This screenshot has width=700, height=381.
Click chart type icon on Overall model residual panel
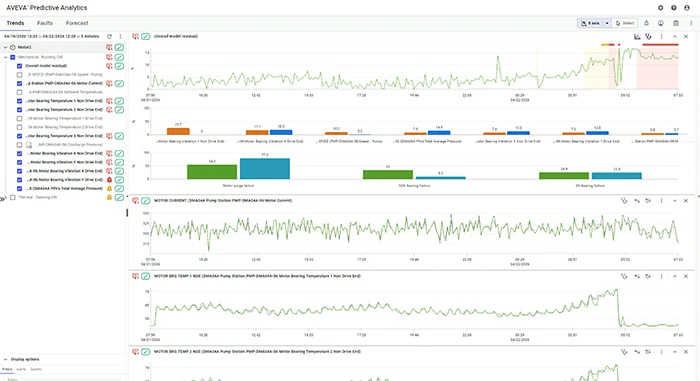pyautogui.click(x=637, y=37)
